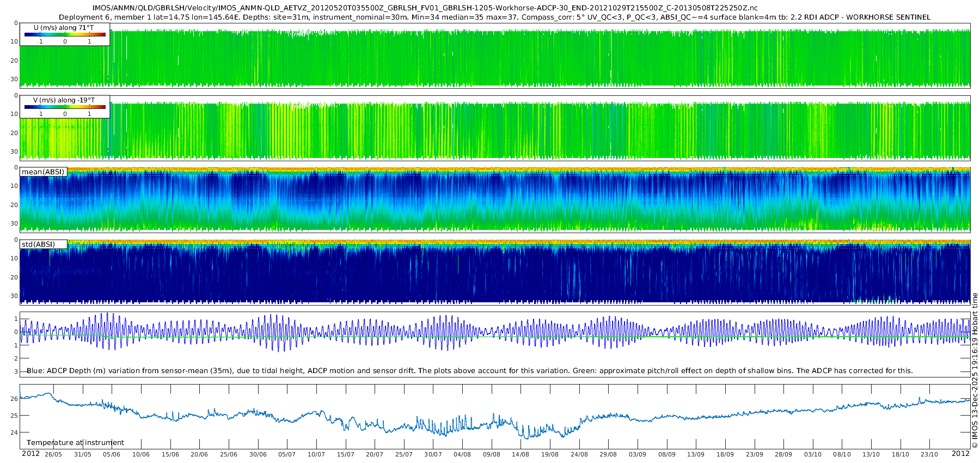Select the 'V (m/s) along -19°T' legend title
This screenshot has height=463, width=980.
click(64, 100)
